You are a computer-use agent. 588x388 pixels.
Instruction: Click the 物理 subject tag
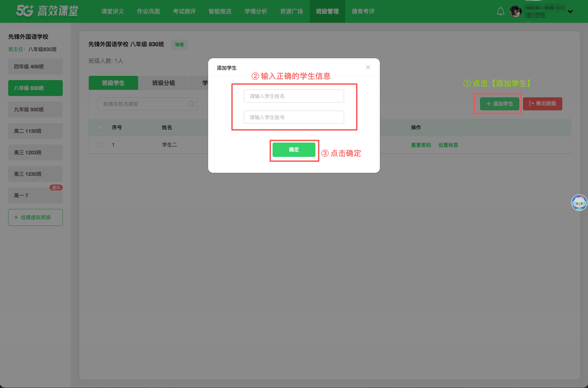point(179,45)
